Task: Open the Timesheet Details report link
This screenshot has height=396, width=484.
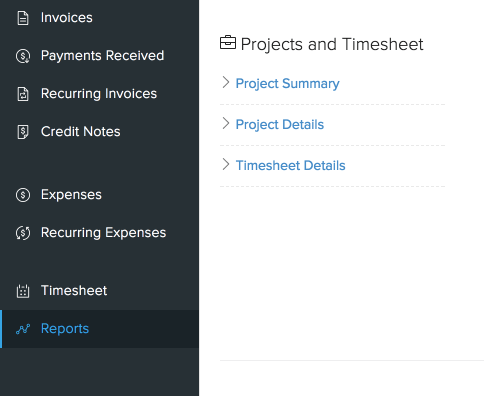Action: (290, 166)
